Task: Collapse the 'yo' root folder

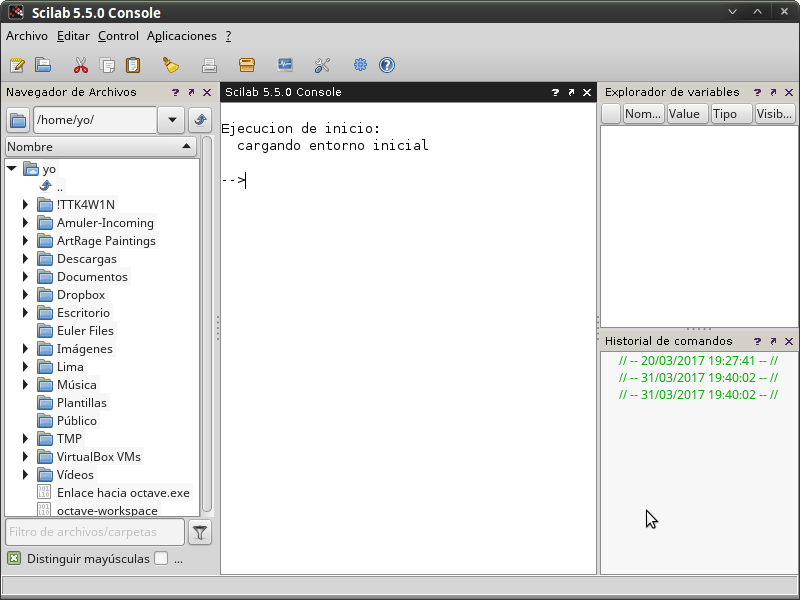Action: (x=12, y=169)
